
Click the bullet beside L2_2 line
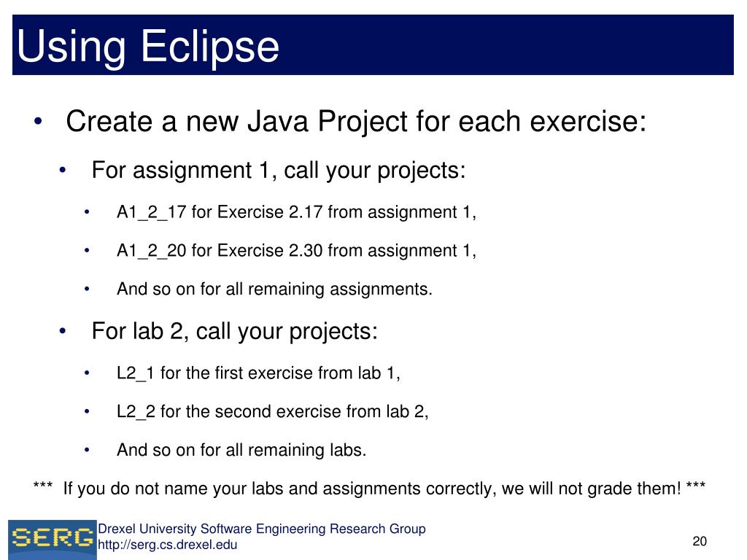click(x=87, y=411)
